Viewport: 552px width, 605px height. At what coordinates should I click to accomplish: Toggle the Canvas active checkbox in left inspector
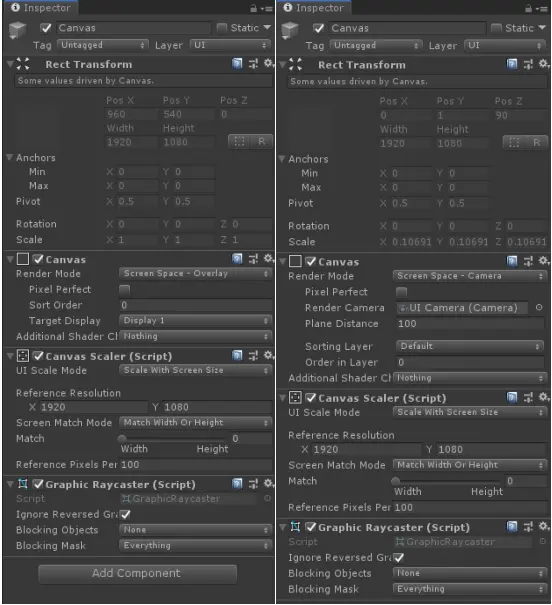(46, 28)
